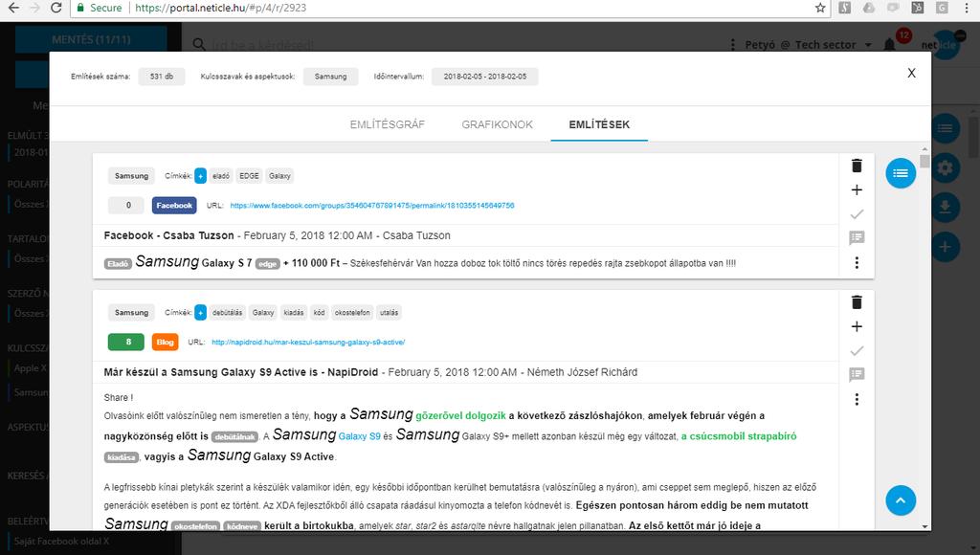Click the MENTÉS (11/11) save button
The width and height of the screenshot is (980, 555).
[x=91, y=39]
